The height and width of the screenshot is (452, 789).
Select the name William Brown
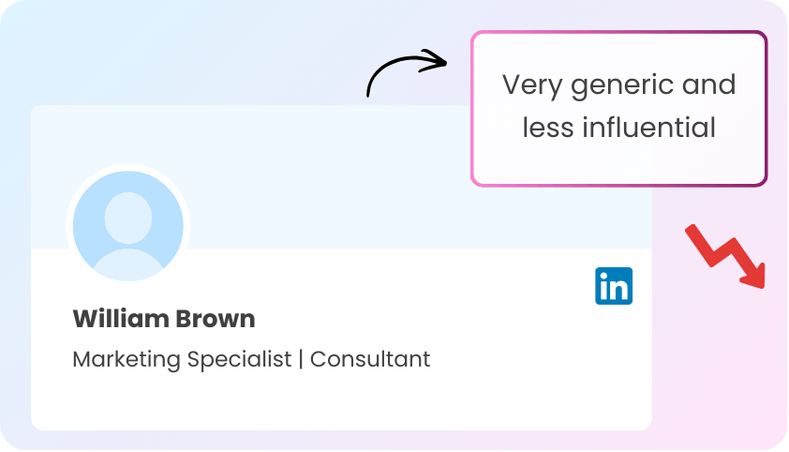pos(164,319)
